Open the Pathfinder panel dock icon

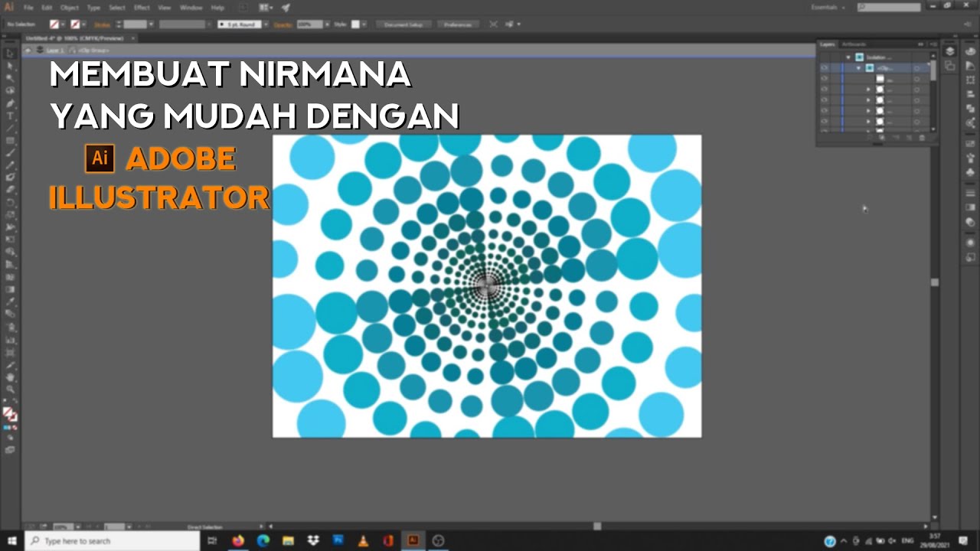tap(971, 109)
